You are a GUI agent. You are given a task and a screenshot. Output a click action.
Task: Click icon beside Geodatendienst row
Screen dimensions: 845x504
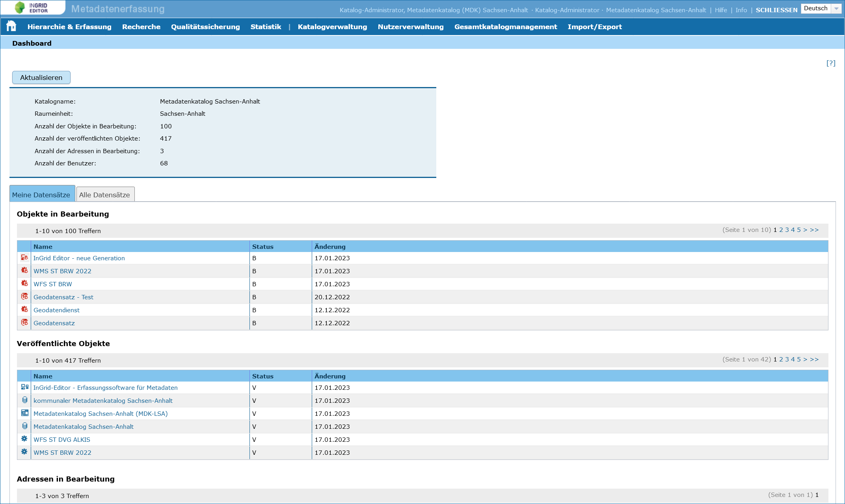click(x=24, y=309)
